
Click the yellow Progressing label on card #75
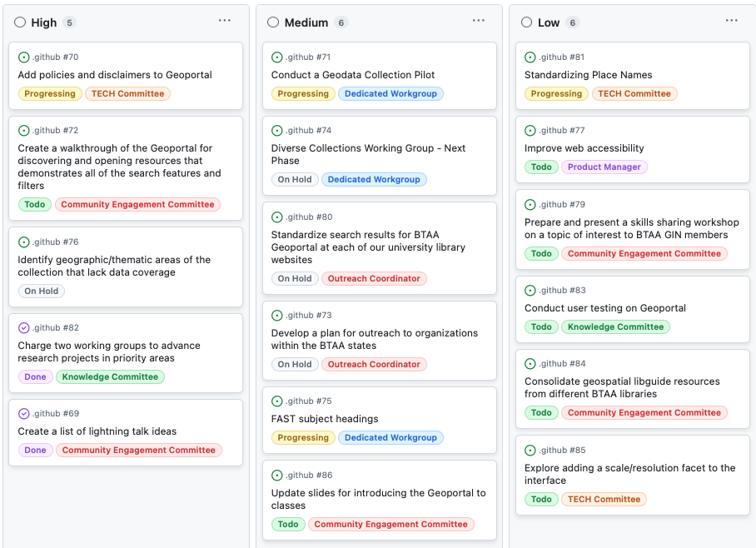point(303,438)
